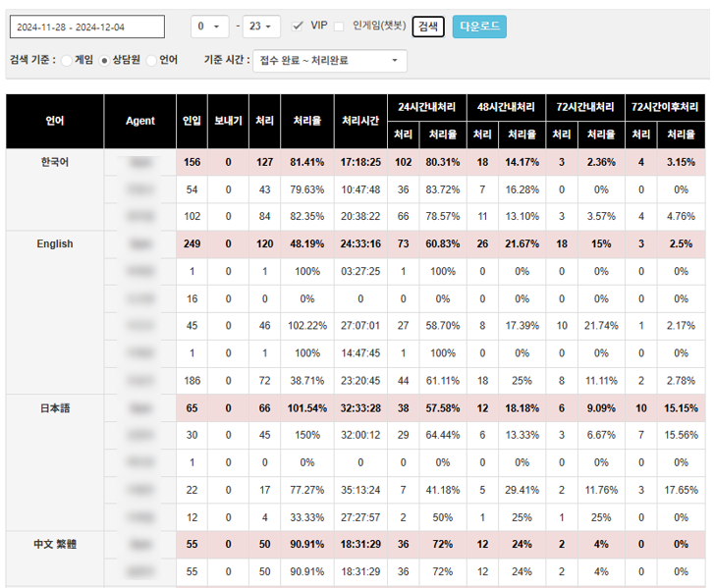Uncheck the VIP checkbox
Image resolution: width=714 pixels, height=588 pixels.
pos(299,26)
